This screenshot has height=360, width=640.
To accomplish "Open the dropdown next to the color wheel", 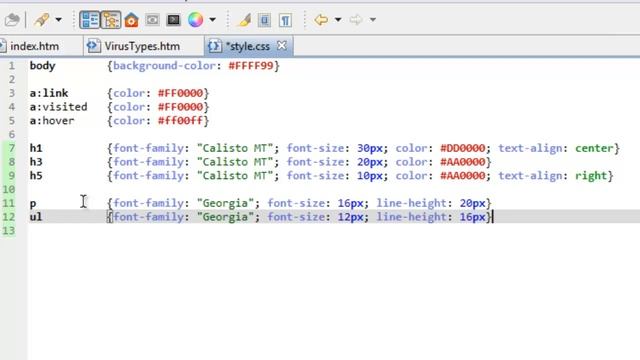I will 212,20.
